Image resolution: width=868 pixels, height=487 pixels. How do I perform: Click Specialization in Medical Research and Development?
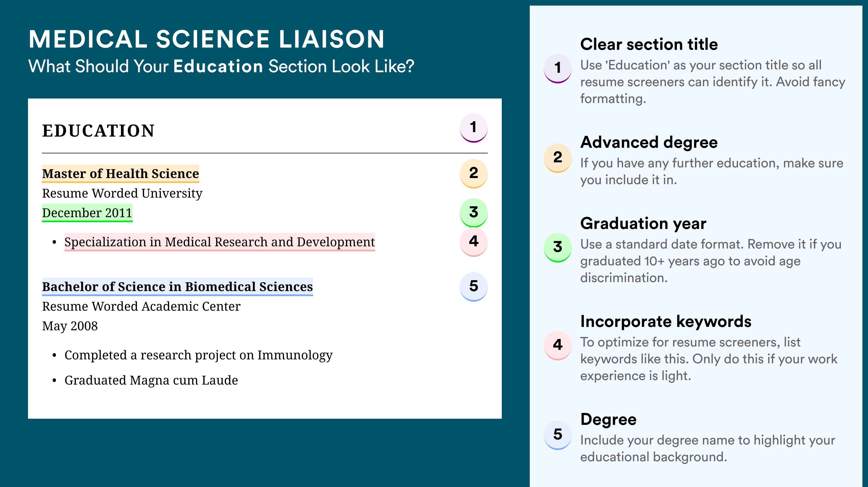pyautogui.click(x=220, y=242)
